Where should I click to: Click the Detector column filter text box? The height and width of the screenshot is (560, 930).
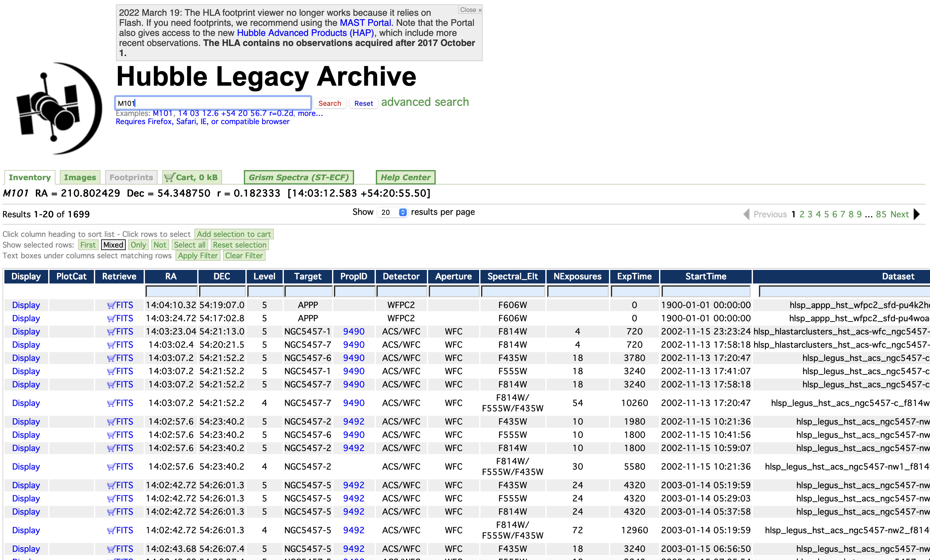coord(402,291)
